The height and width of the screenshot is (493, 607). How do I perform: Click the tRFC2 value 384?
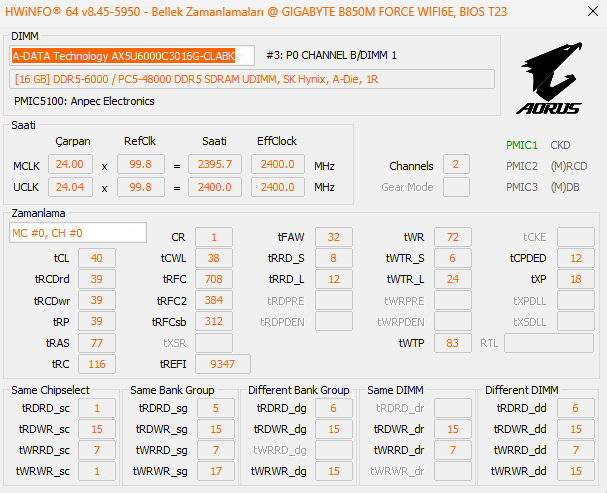coord(214,300)
